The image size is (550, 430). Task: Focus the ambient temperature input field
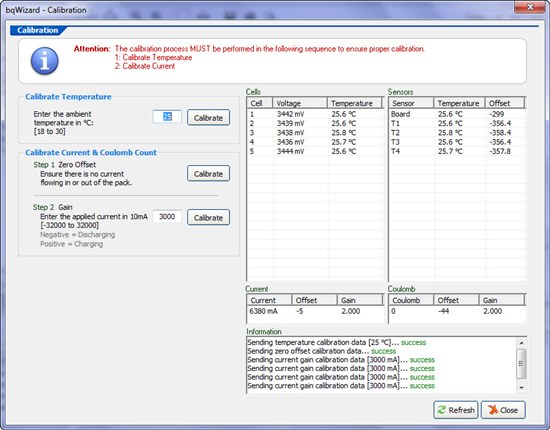(167, 117)
